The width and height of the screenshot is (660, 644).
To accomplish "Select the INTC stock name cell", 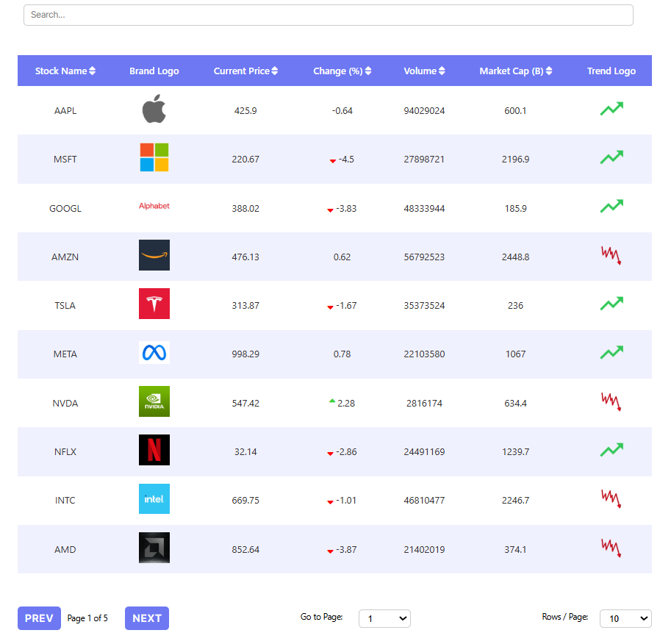I will 65,501.
